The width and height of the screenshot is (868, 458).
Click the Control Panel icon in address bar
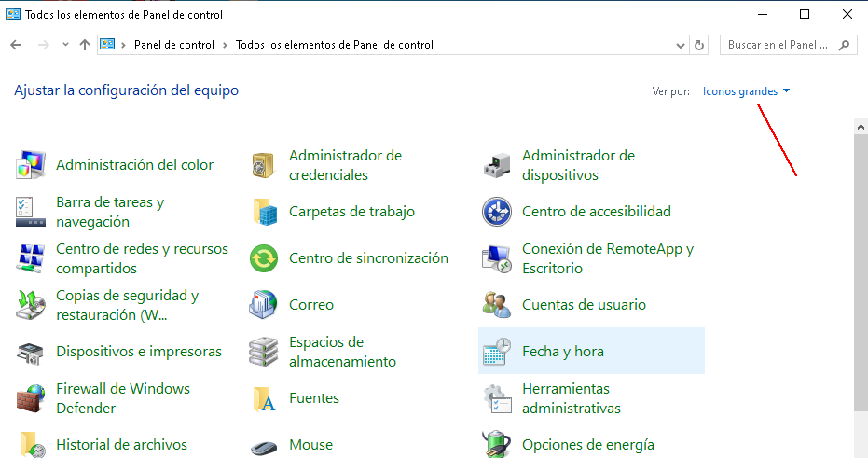107,45
